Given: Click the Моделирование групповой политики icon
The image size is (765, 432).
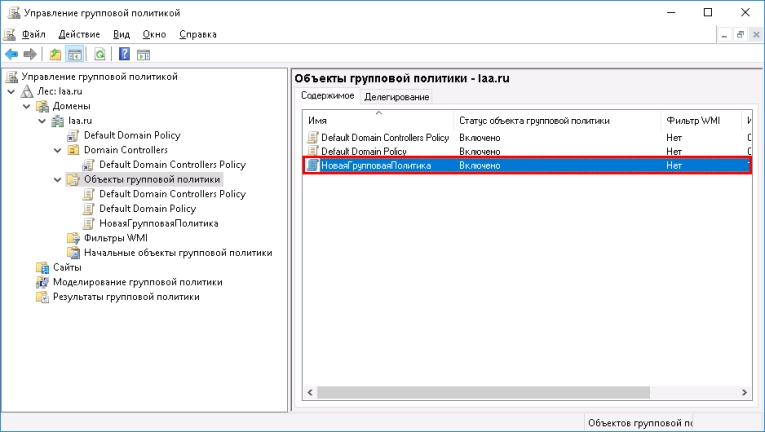Looking at the screenshot, I should pos(41,282).
